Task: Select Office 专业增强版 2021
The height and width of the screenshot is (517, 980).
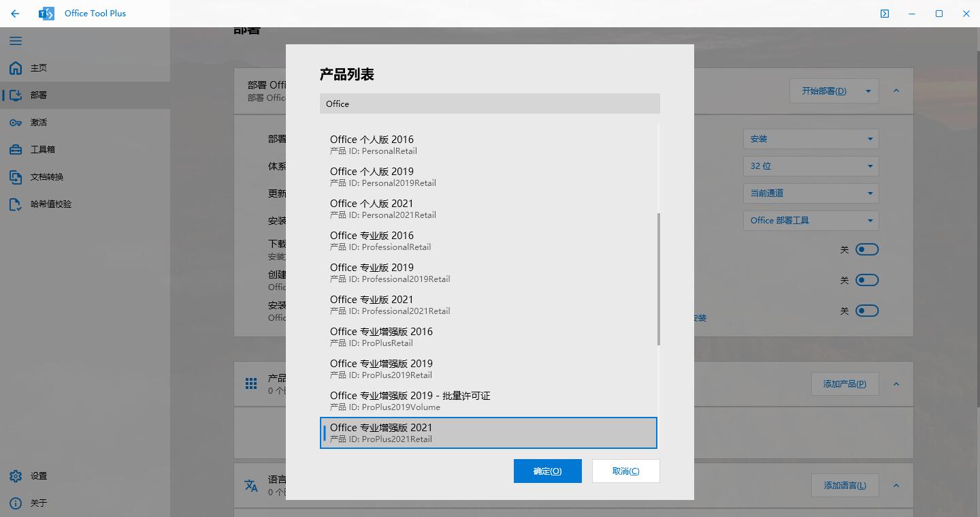Action: tap(489, 433)
